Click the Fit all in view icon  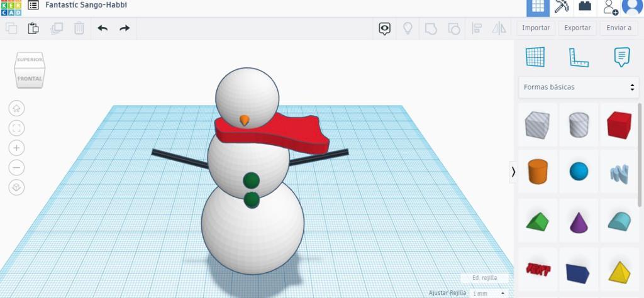16,128
